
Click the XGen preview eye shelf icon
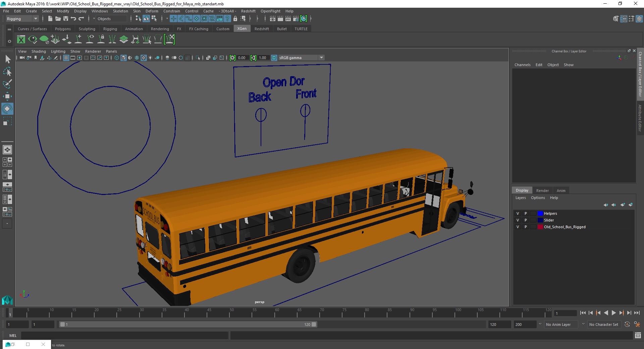click(33, 40)
